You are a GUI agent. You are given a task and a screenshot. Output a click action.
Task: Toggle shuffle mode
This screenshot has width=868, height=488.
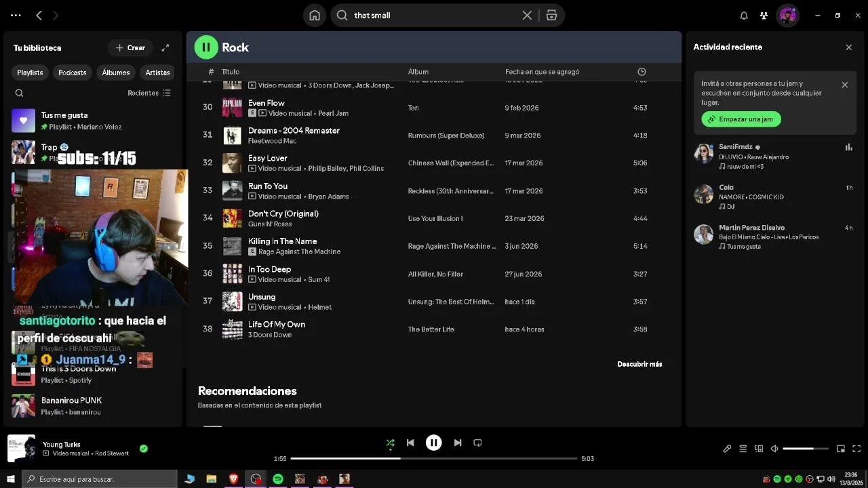tap(390, 443)
